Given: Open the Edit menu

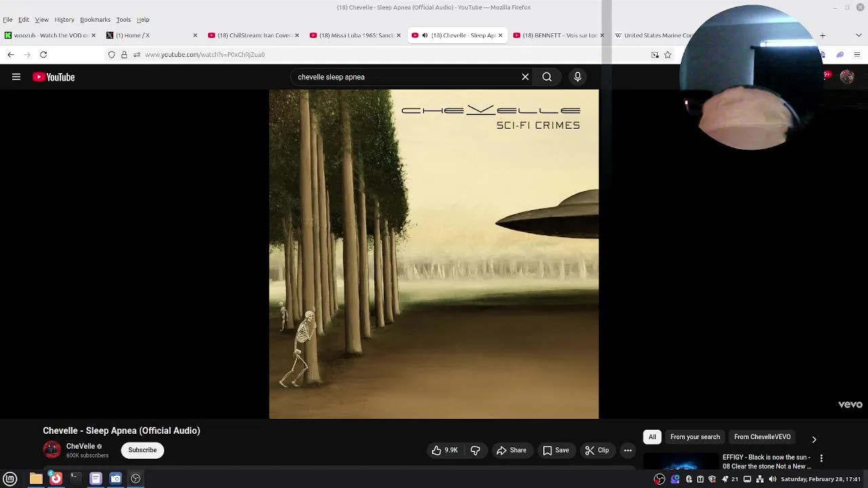Looking at the screenshot, I should click(24, 20).
